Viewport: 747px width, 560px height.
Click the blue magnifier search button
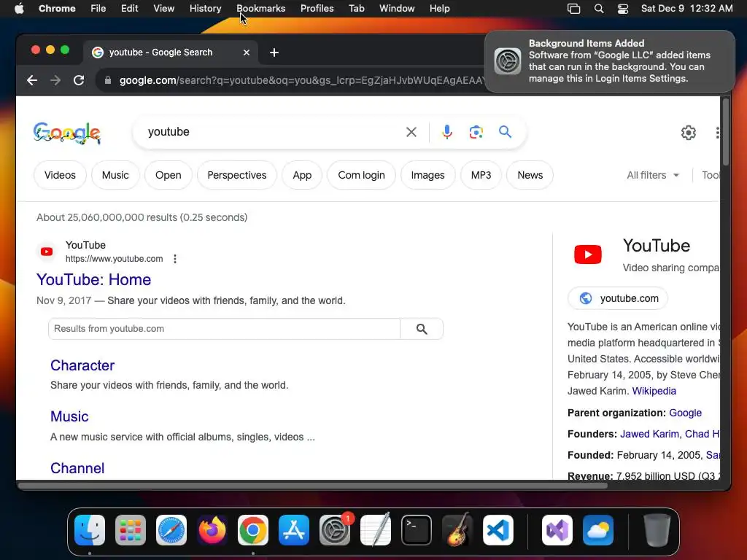click(505, 131)
